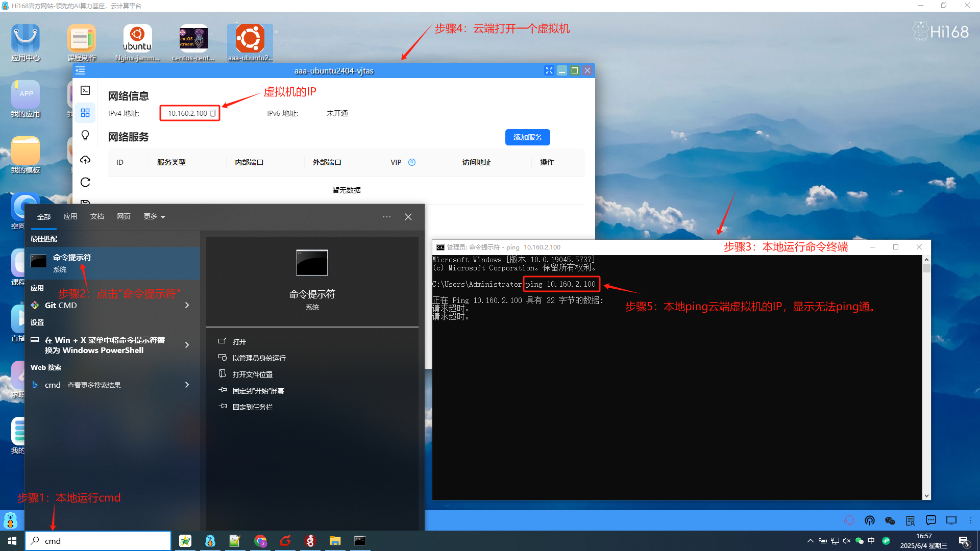
Task: Toggle the VM window hamburger menu
Action: point(80,70)
